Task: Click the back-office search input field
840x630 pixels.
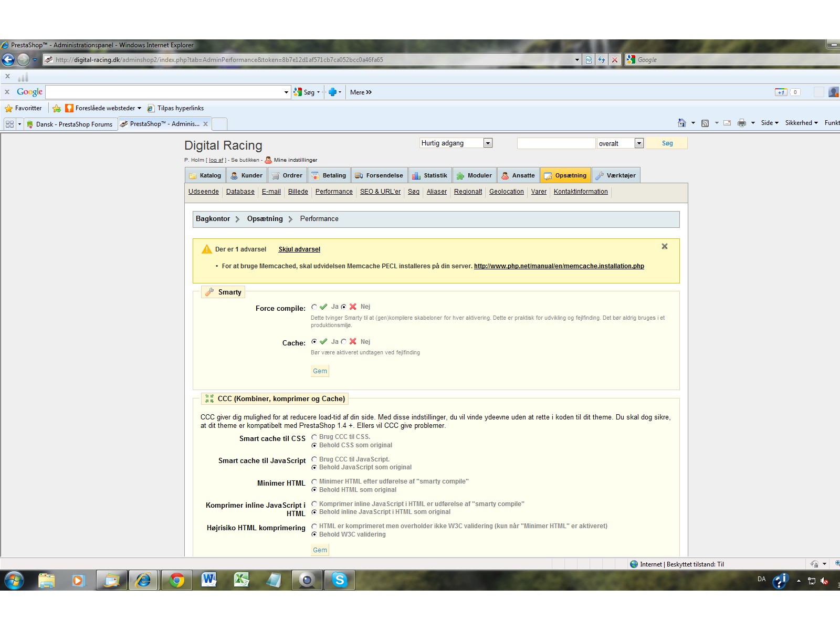Action: point(556,143)
